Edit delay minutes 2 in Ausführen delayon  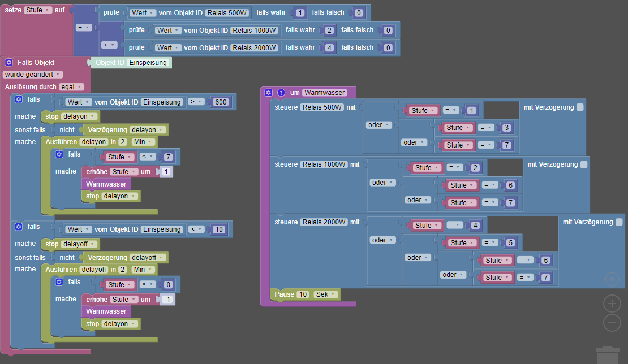point(123,142)
